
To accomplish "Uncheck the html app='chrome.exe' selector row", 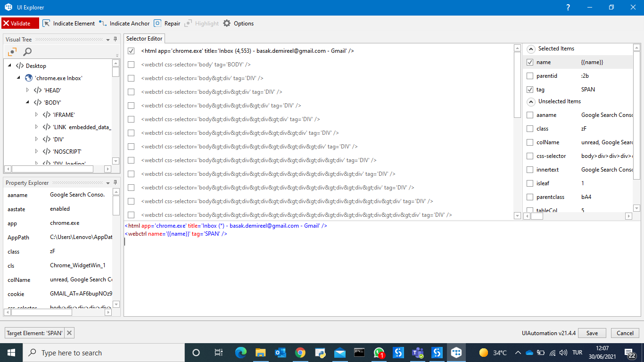I will (131, 51).
